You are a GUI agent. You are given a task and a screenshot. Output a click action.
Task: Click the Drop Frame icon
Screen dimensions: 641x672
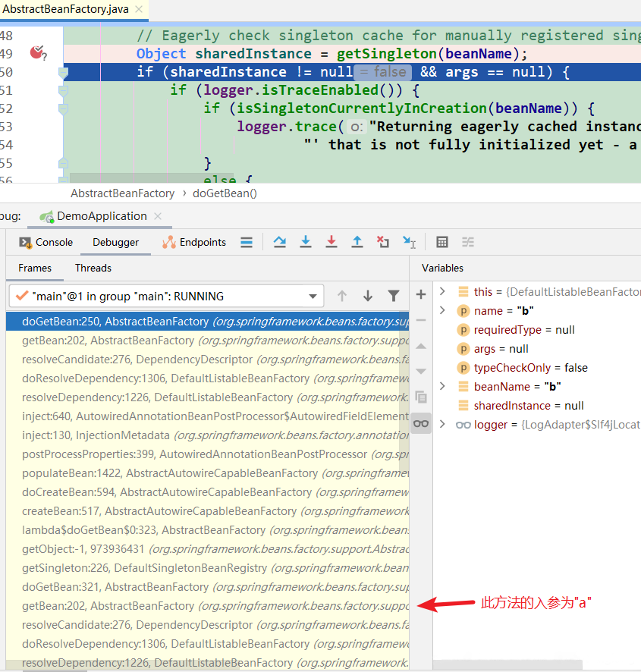point(382,242)
